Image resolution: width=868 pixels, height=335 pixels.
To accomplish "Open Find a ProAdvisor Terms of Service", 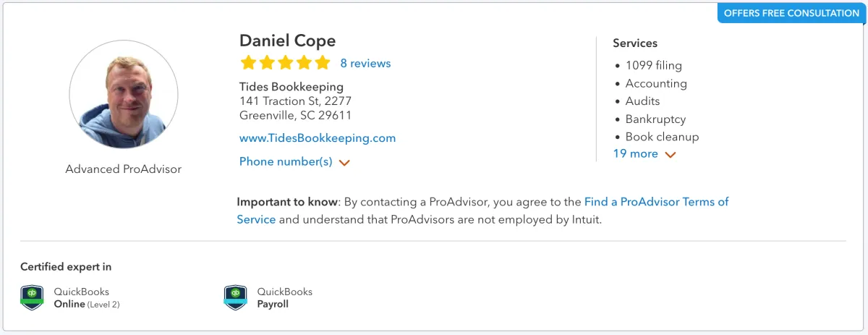I will tap(656, 202).
